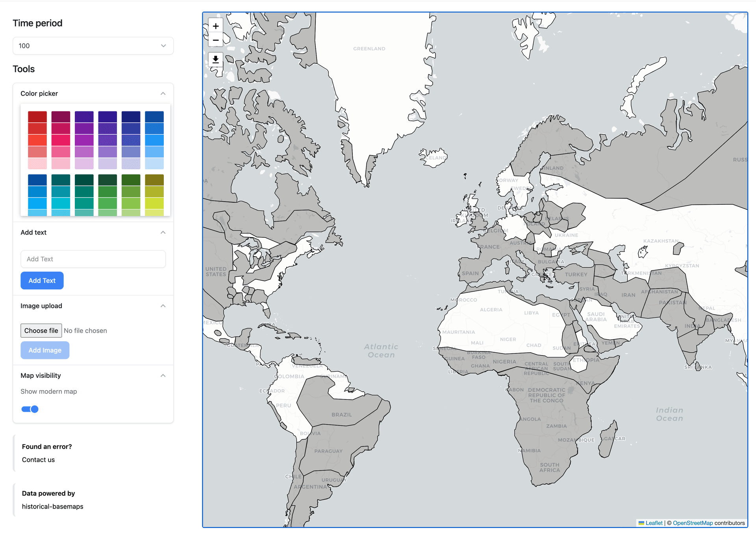Zoom out on the map

pos(216,40)
